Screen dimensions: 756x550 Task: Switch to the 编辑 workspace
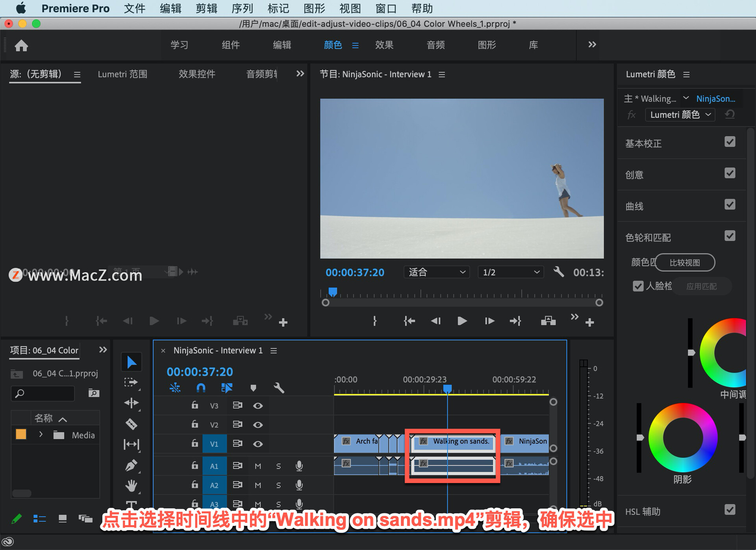(282, 45)
